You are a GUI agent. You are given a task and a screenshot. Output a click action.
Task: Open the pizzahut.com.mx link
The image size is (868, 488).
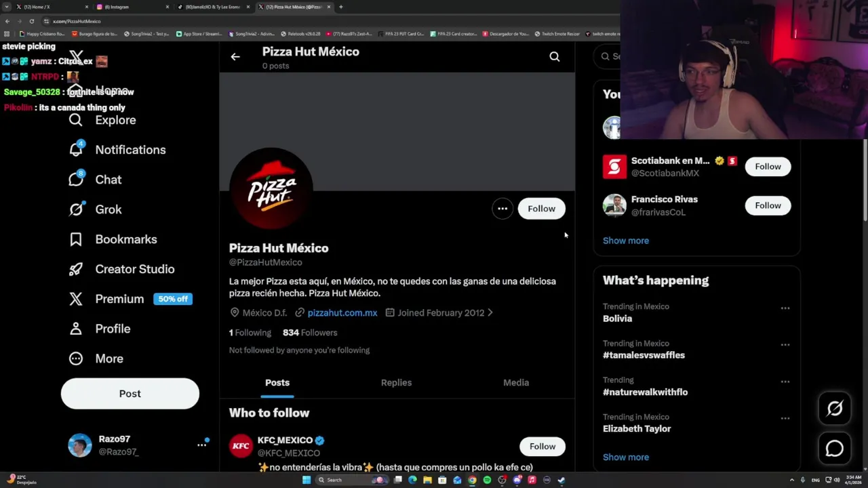click(342, 313)
